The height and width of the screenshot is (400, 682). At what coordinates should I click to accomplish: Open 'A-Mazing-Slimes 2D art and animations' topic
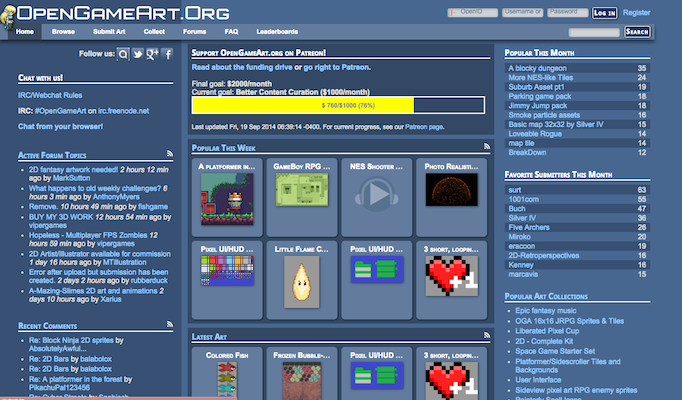[93, 291]
